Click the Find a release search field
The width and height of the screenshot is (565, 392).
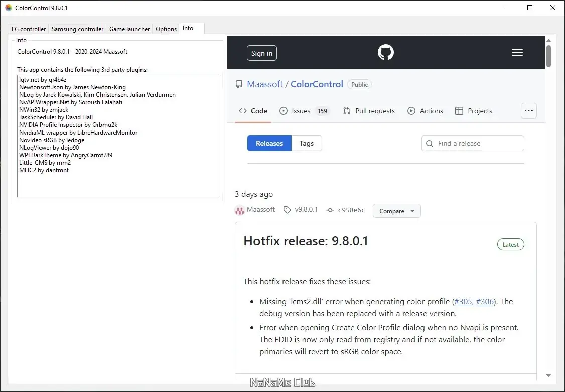473,143
